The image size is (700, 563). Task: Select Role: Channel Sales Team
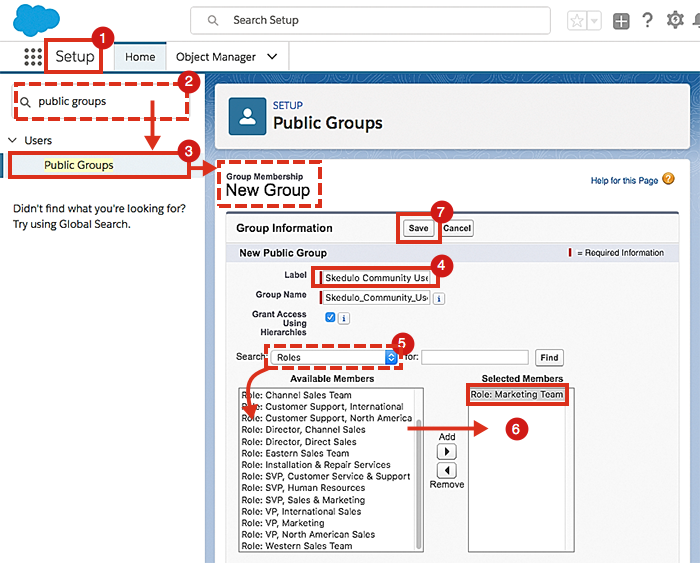coord(296,395)
